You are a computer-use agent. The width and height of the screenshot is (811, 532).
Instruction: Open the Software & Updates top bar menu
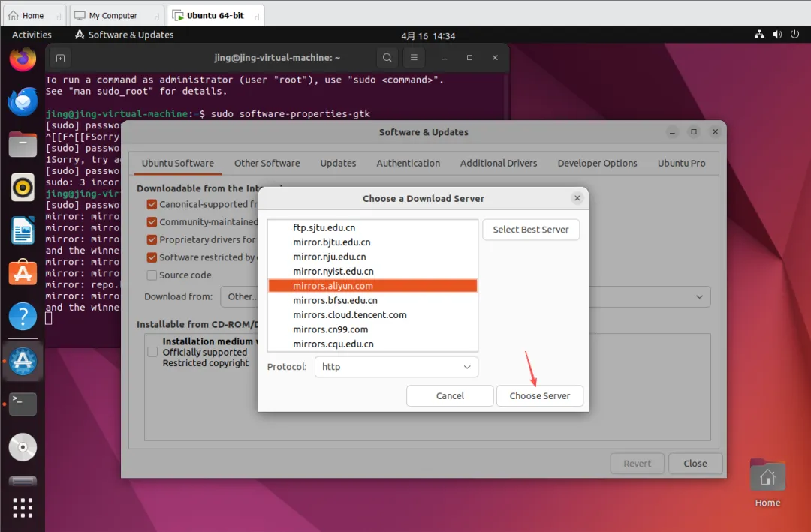[124, 35]
